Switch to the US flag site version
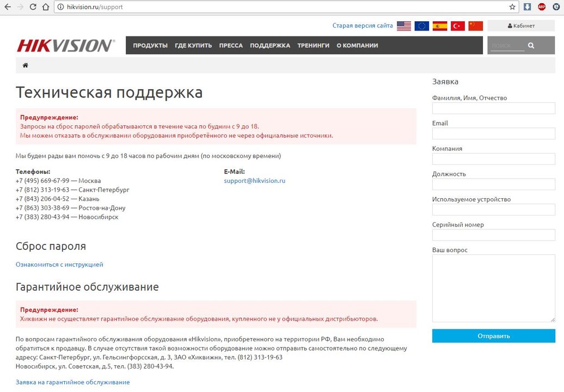The image size is (564, 392). click(x=404, y=26)
